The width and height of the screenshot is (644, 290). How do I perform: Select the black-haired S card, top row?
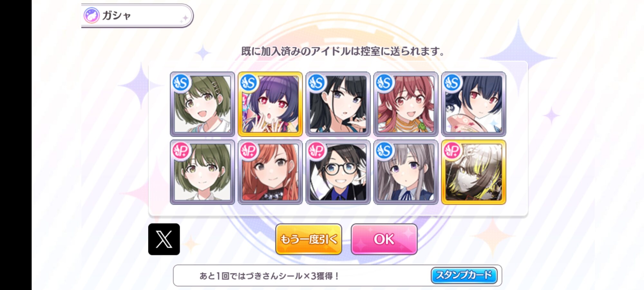[338, 104]
